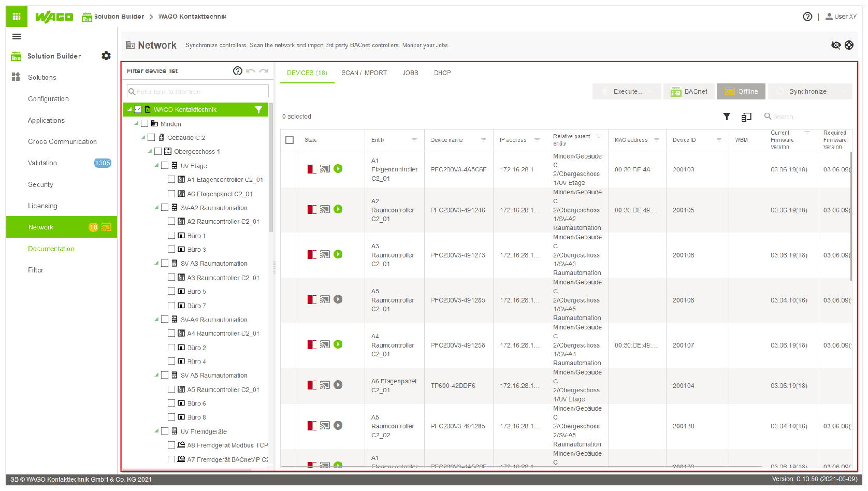Check the Minden tree checkbox
Screen dimensions: 868x491
pyautogui.click(x=144, y=123)
